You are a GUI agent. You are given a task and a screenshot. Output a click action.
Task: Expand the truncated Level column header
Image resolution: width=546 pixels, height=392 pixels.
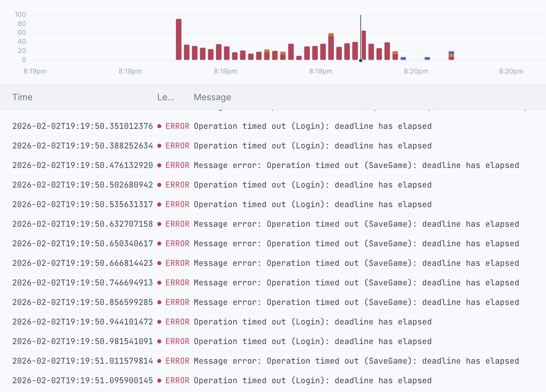pos(166,97)
